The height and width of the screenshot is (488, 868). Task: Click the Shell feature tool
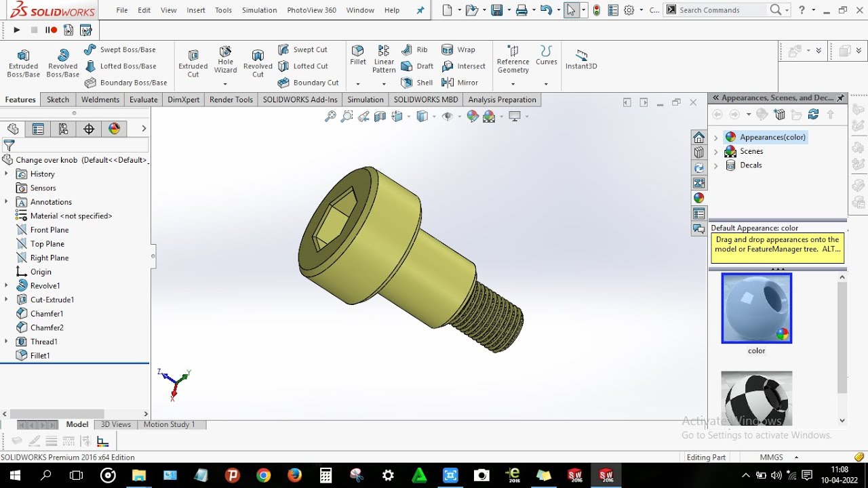pyautogui.click(x=416, y=83)
